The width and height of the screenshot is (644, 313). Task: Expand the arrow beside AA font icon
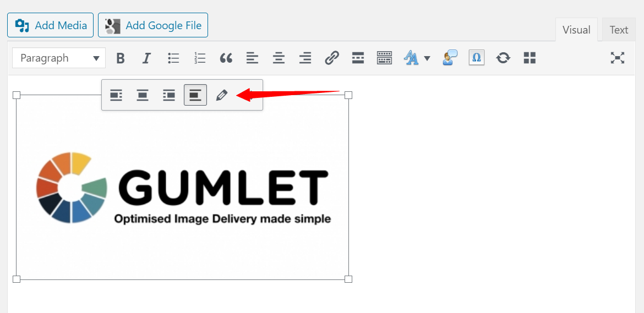(427, 58)
